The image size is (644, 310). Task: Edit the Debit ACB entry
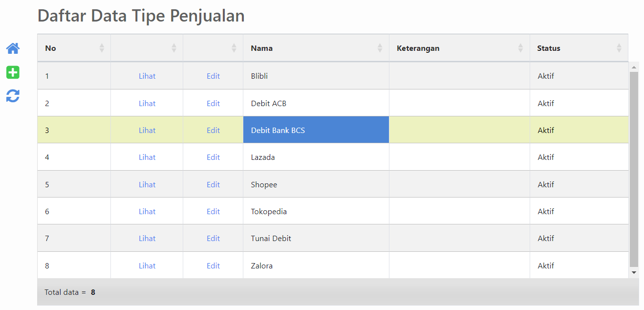click(x=213, y=103)
